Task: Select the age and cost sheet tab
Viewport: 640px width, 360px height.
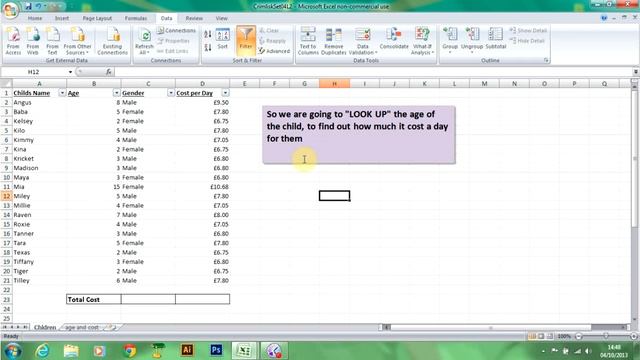Action: [82, 327]
